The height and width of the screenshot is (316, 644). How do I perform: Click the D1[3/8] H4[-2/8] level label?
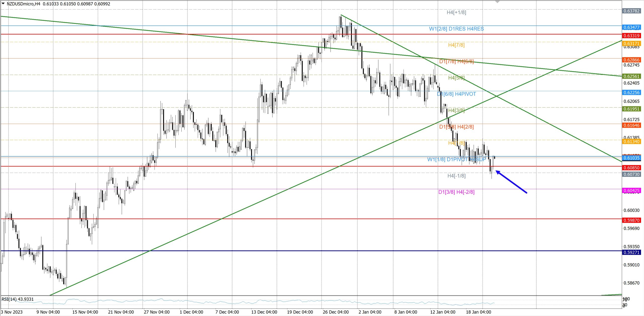click(x=456, y=192)
